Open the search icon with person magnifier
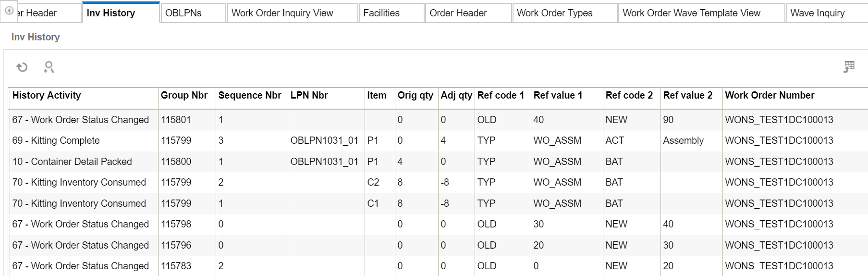The width and height of the screenshot is (868, 276). (x=49, y=67)
